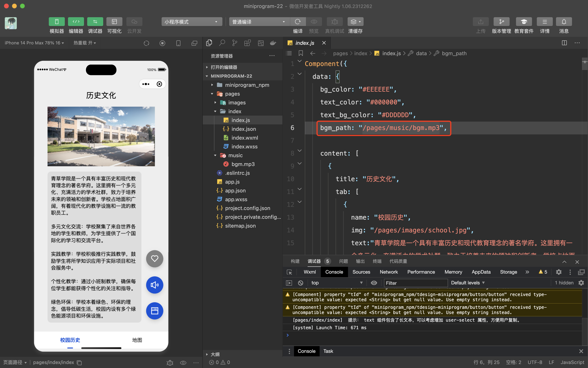Switch to the Network devtools tab
This screenshot has width=588, height=368.
tap(389, 272)
